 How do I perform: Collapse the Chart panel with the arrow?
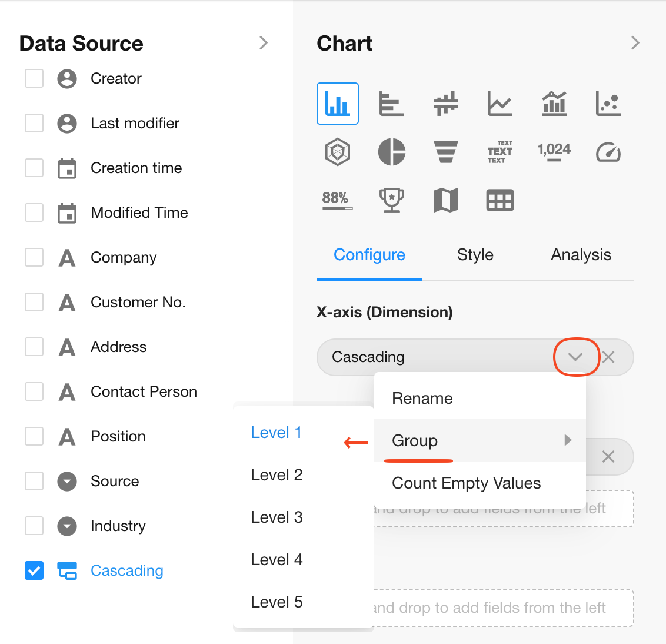tap(635, 43)
